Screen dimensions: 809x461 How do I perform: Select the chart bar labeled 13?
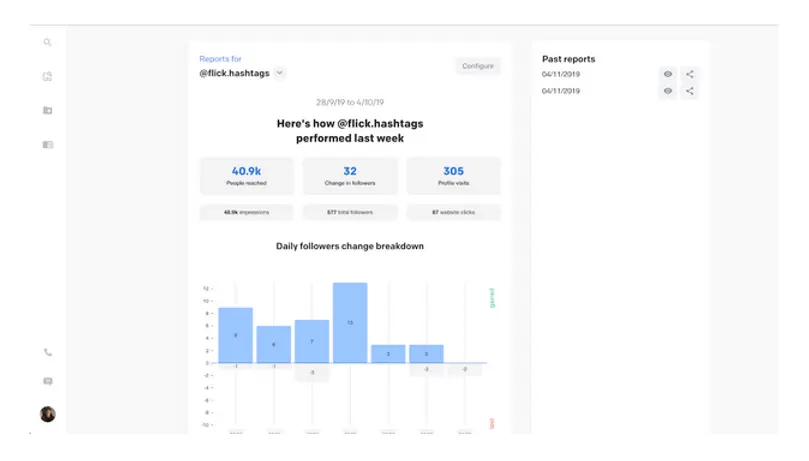coord(350,323)
